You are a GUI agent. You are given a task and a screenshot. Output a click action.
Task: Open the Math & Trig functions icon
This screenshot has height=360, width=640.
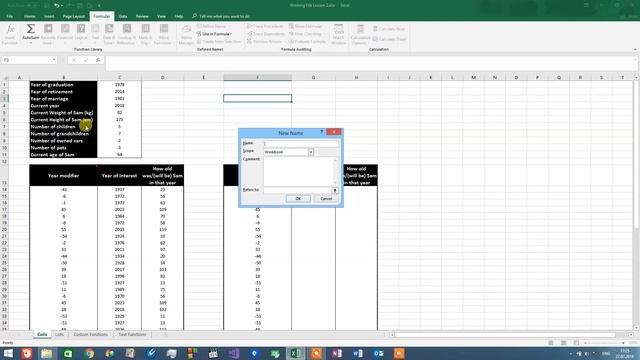pos(145,34)
